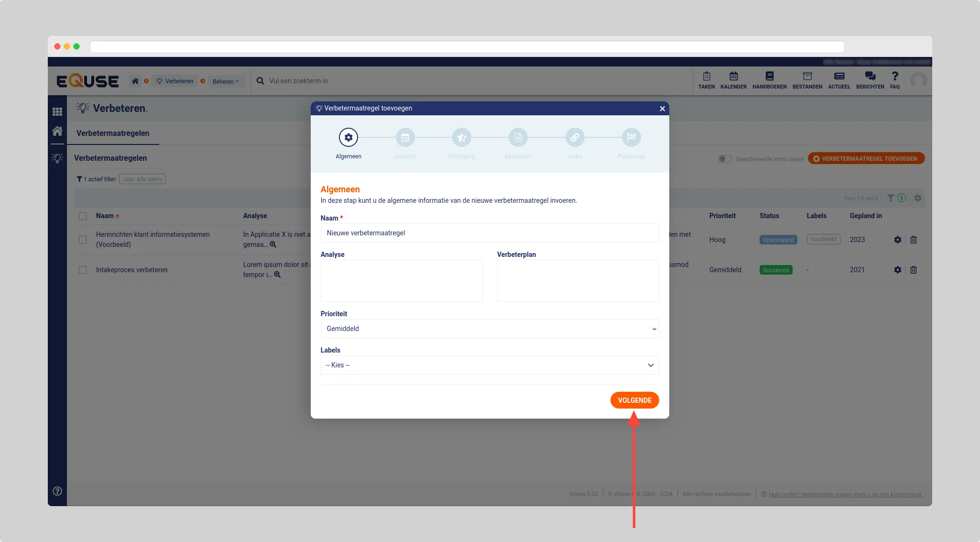Click the Links chain step icon

click(575, 138)
